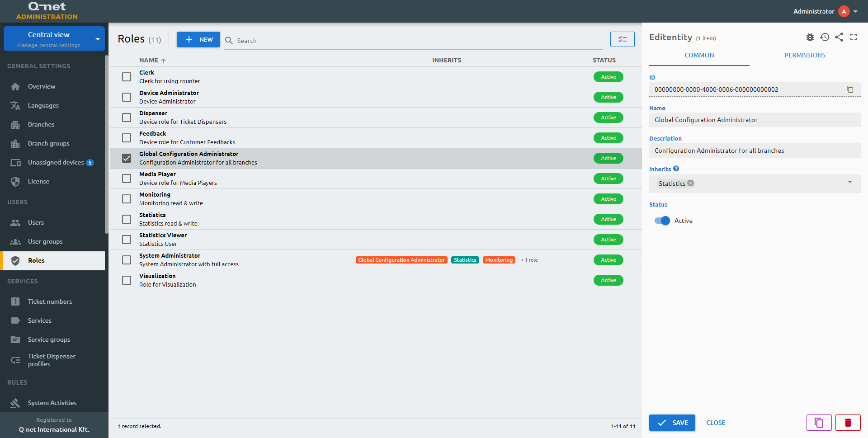Toggle the list selection mode icon button

pos(623,39)
